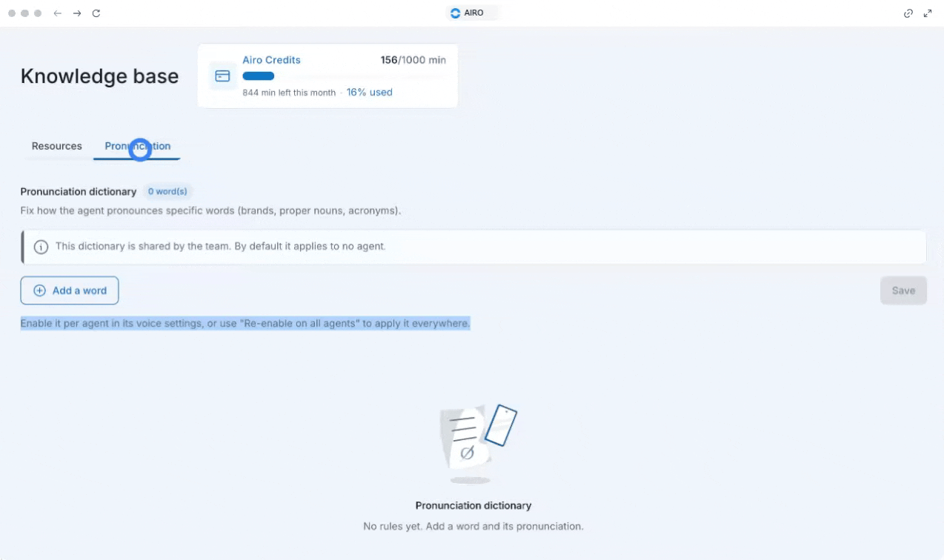This screenshot has width=944, height=560.
Task: Click the Airo Credits title link
Action: point(272,60)
